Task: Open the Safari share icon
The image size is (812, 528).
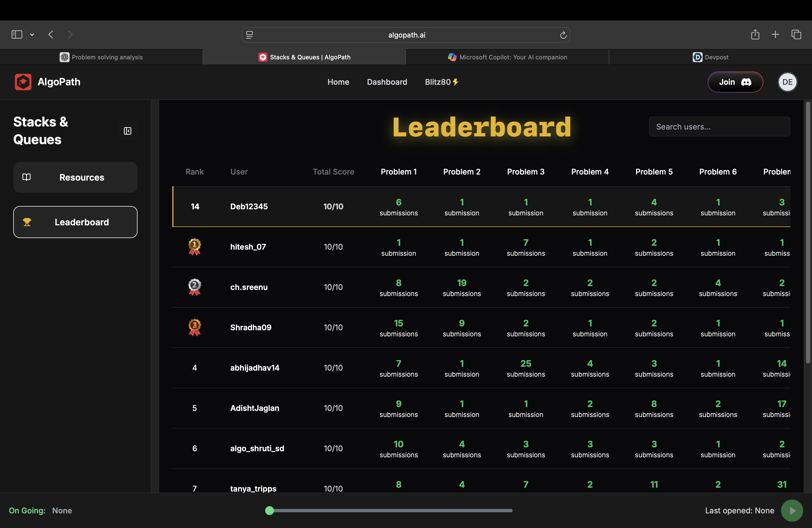Action: coord(755,35)
